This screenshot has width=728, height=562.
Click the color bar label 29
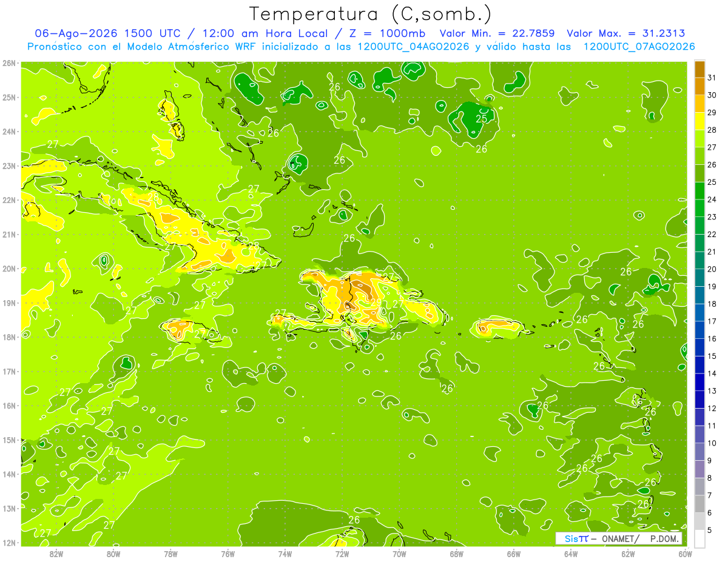[712, 113]
